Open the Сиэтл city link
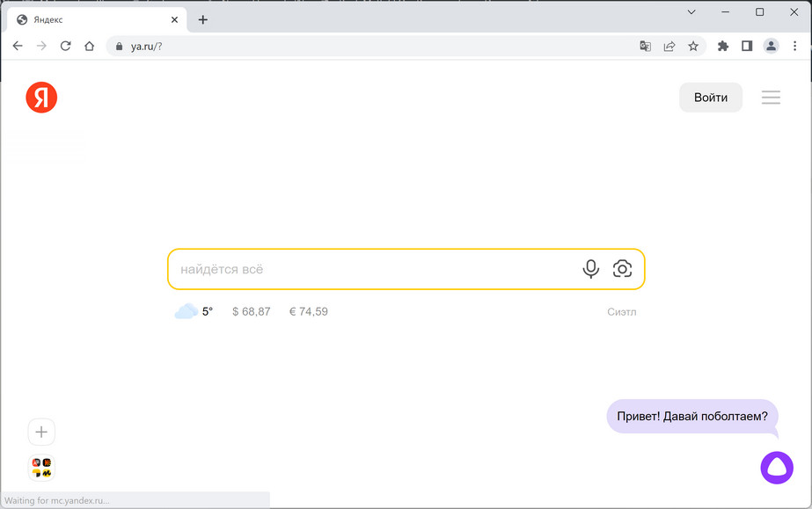The height and width of the screenshot is (509, 812). click(x=624, y=310)
